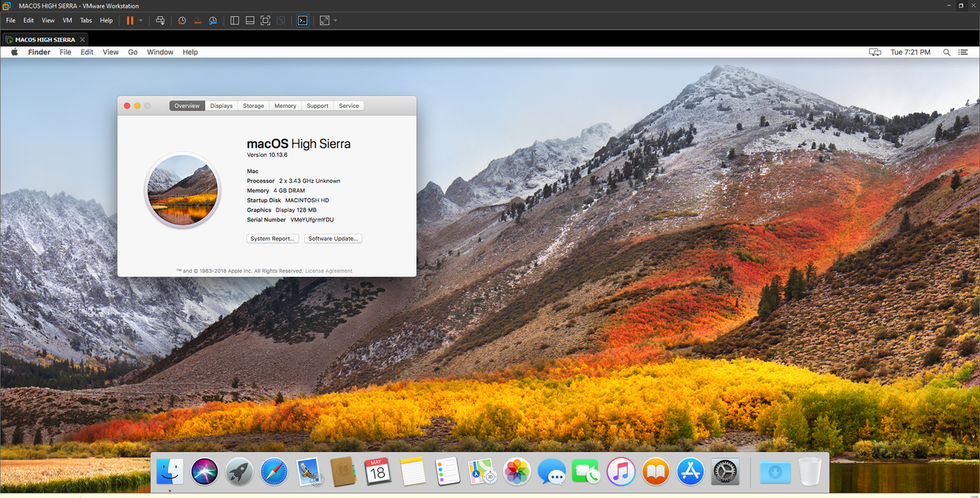
Task: Open Finder from the Dock
Action: click(x=170, y=471)
